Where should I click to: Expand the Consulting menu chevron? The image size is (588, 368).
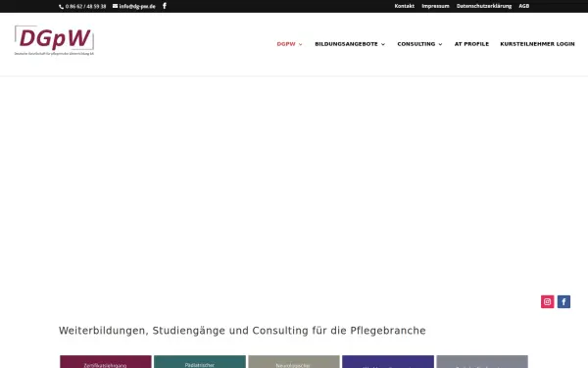[440, 44]
